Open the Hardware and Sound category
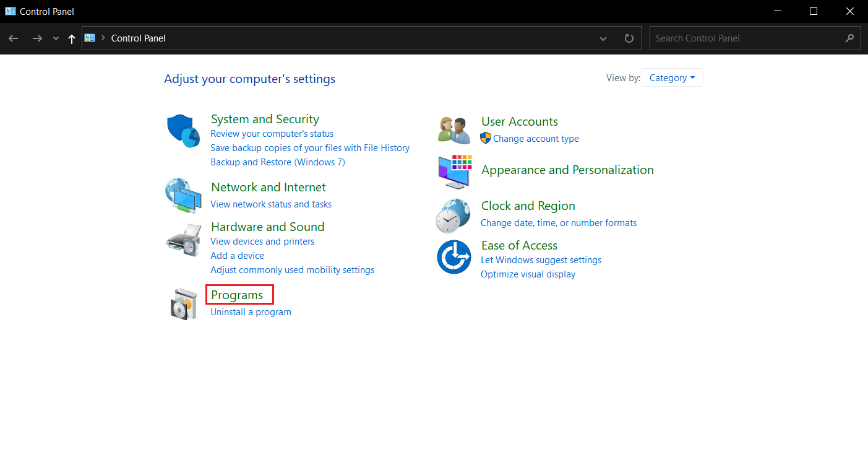 click(x=268, y=227)
